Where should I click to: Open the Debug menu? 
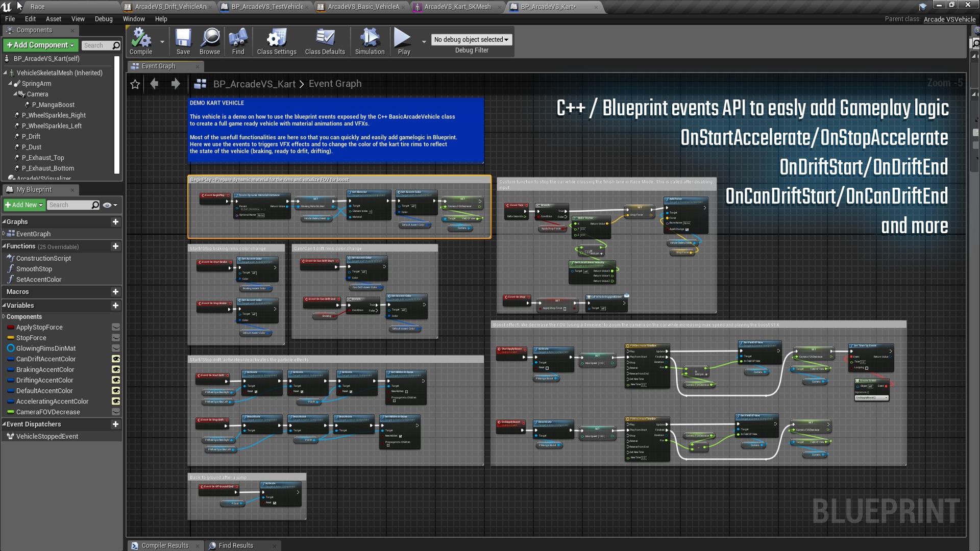104,19
